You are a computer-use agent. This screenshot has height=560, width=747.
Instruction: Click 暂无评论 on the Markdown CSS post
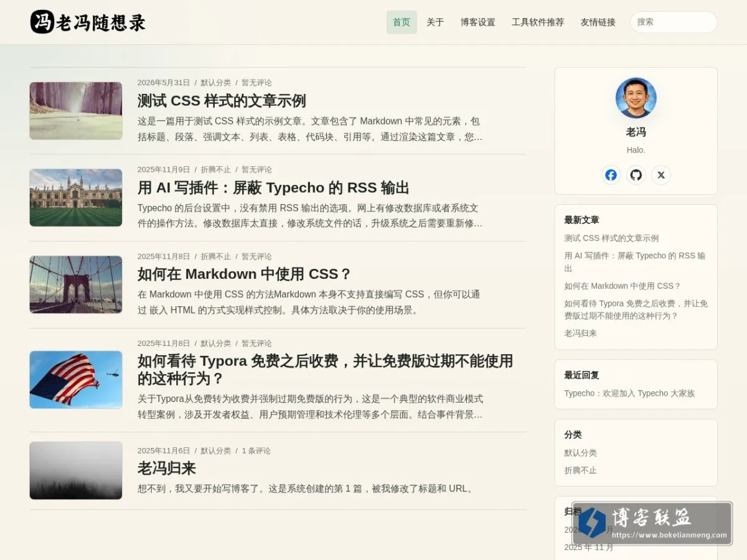[x=256, y=256]
